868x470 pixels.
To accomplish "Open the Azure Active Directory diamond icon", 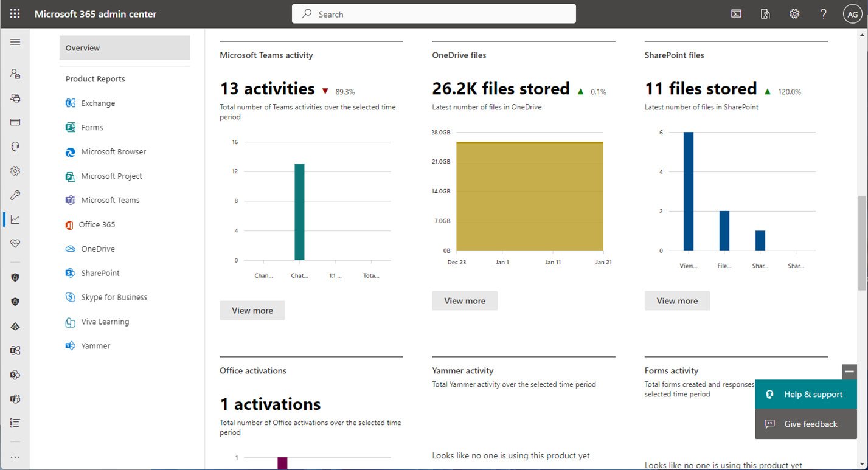I will pyautogui.click(x=15, y=327).
